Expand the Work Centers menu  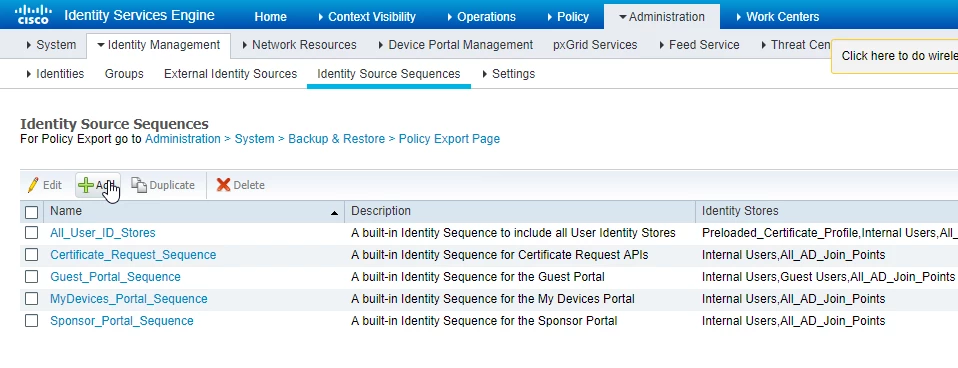(x=777, y=17)
